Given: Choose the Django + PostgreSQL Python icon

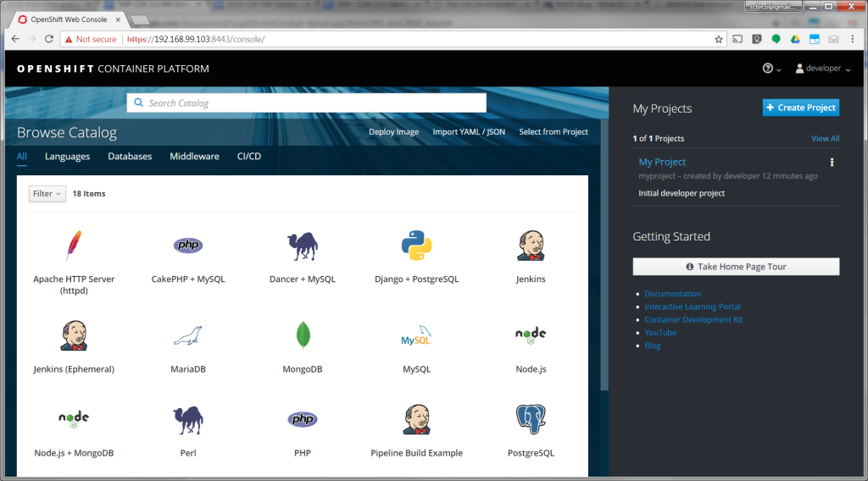Looking at the screenshot, I should [416, 246].
